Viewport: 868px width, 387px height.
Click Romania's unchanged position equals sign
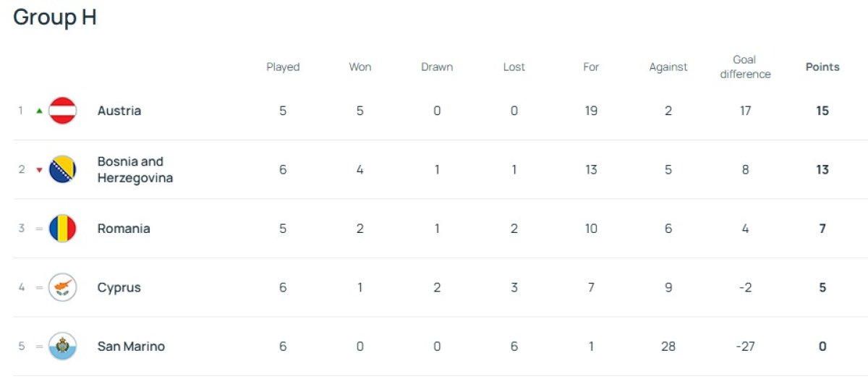click(x=39, y=229)
